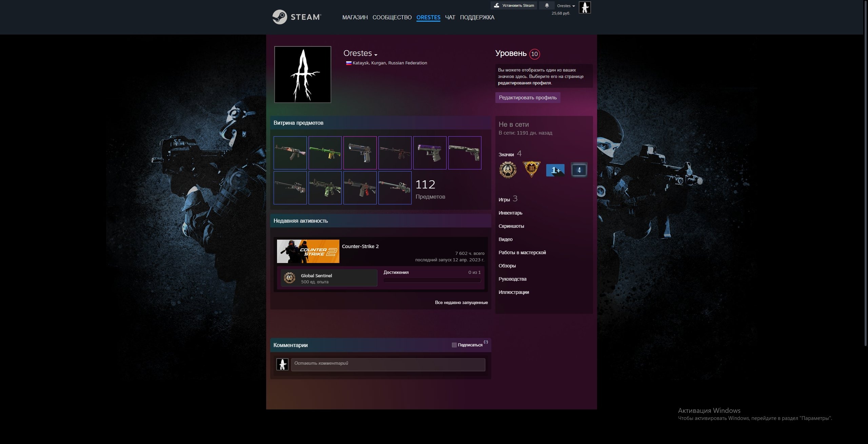The height and width of the screenshot is (444, 868).
Task: Open the Иллюстрации link
Action: (514, 292)
